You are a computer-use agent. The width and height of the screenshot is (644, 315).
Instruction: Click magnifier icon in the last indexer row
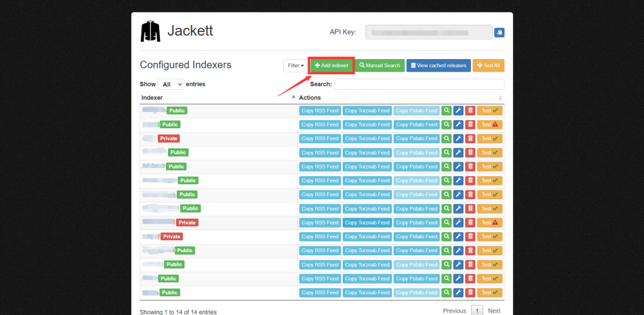(x=447, y=292)
